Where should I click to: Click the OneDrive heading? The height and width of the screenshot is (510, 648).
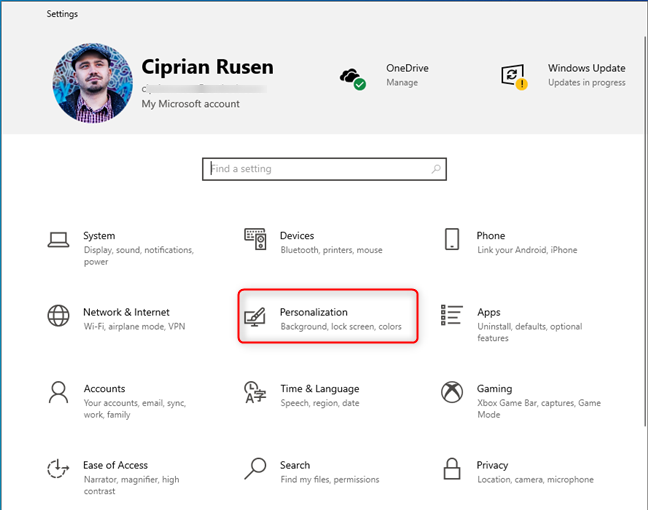407,68
